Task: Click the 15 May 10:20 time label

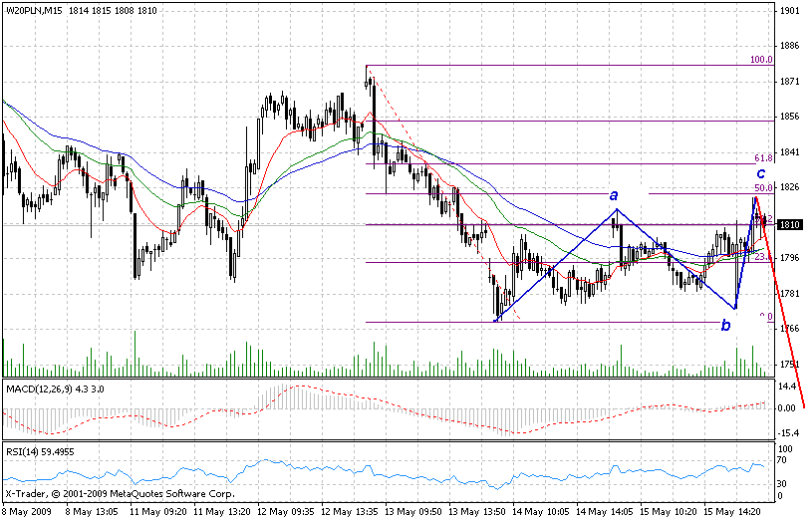Action: pyautogui.click(x=670, y=512)
